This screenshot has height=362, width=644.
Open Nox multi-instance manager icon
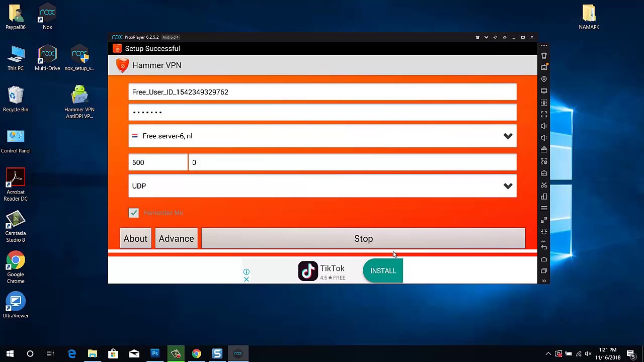click(x=544, y=197)
